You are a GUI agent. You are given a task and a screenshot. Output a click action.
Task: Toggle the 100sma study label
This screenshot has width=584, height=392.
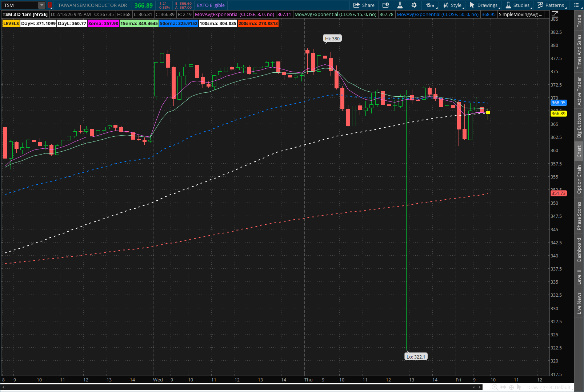pyautogui.click(x=217, y=23)
